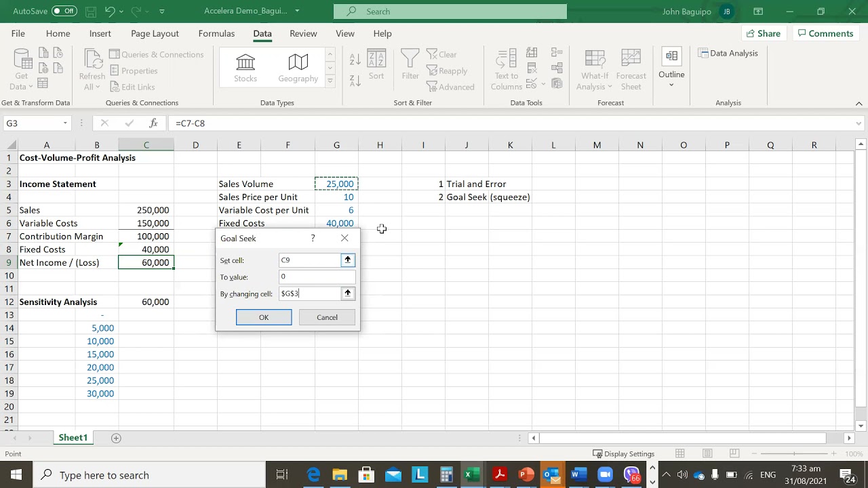
Task: Click the vertical scrollbar down arrow
Action: (x=861, y=426)
